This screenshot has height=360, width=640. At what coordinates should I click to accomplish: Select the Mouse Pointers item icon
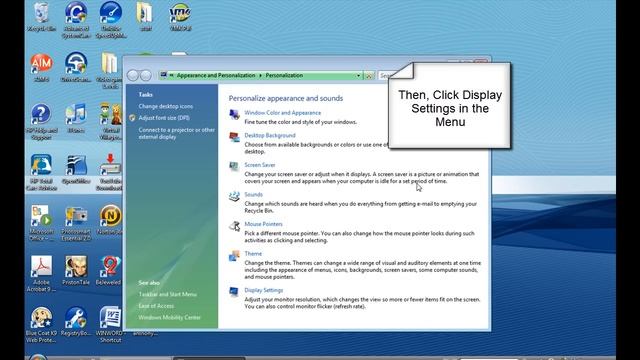234,226
